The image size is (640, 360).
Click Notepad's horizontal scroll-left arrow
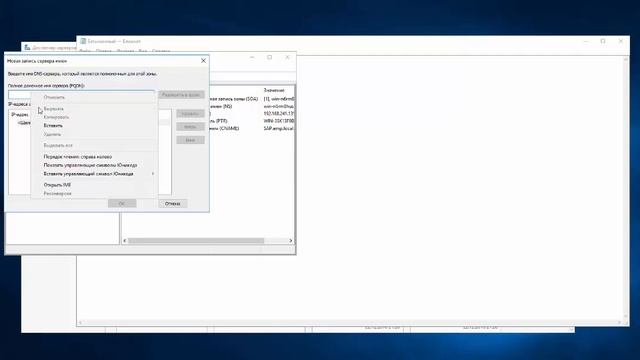coord(80,322)
